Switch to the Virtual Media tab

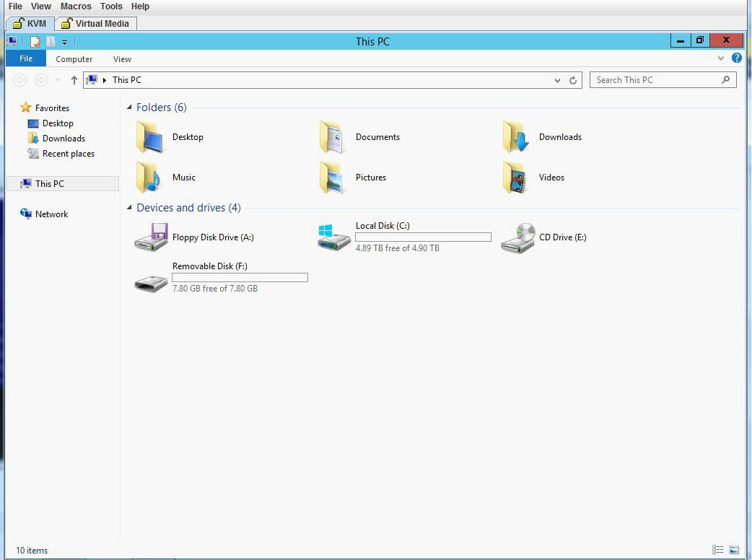point(96,24)
